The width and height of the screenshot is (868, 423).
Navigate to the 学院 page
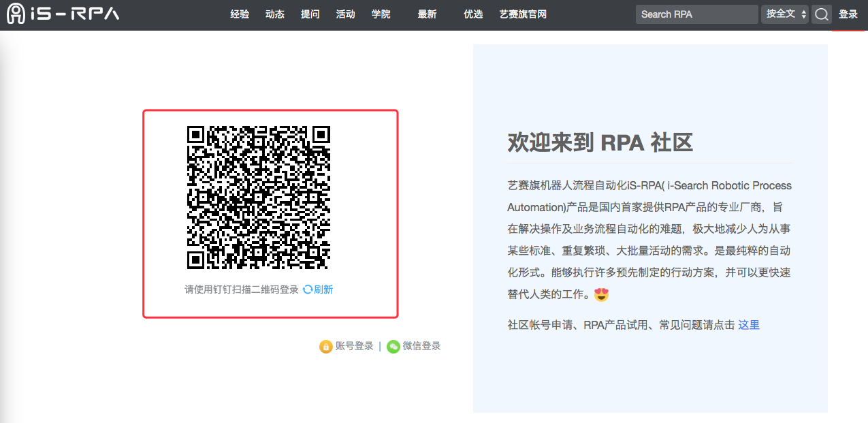(x=381, y=14)
